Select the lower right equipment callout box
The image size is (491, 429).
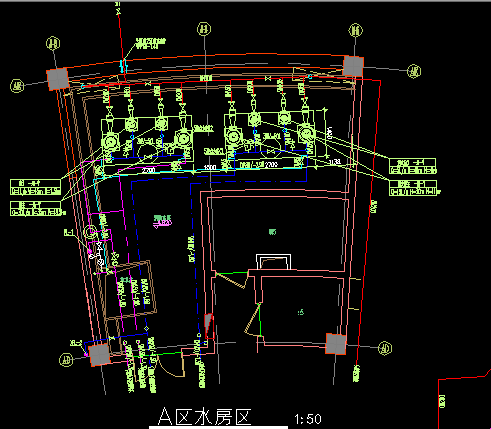[x=413, y=188]
